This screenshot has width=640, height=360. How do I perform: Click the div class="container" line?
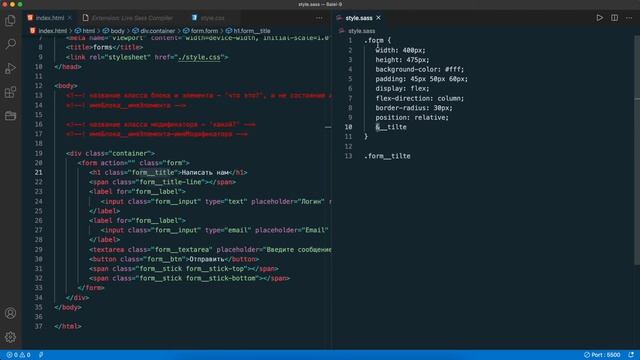pos(110,153)
